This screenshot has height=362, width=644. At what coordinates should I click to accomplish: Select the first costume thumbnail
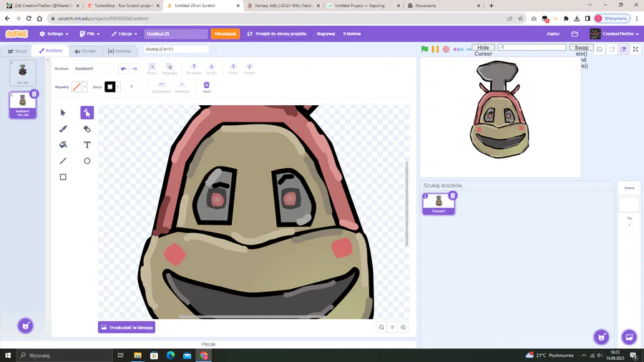tap(23, 73)
